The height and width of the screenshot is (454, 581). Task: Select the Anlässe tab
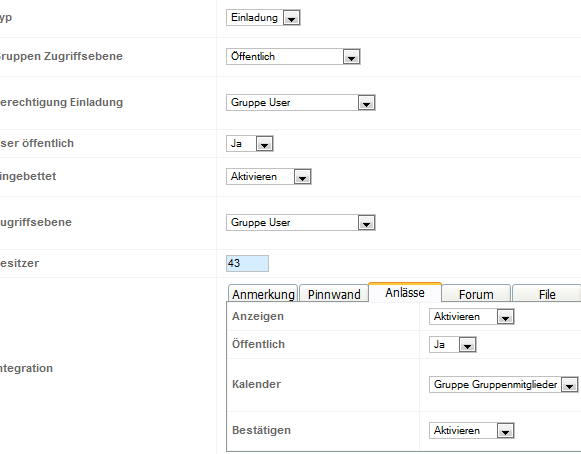pos(405,292)
